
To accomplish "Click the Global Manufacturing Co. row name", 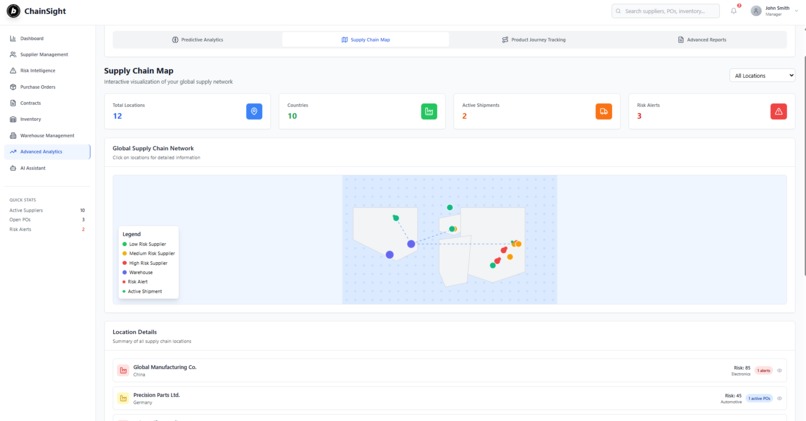I will pyautogui.click(x=164, y=367).
